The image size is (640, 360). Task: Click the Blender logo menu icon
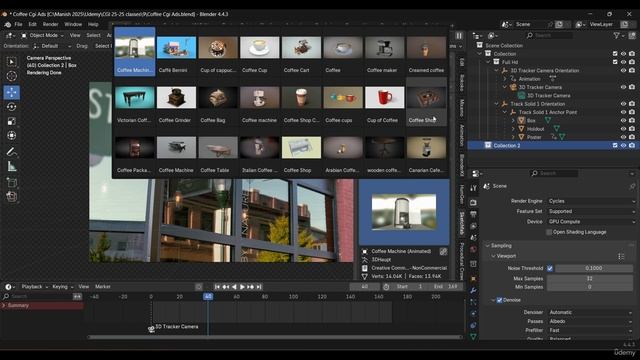point(7,24)
